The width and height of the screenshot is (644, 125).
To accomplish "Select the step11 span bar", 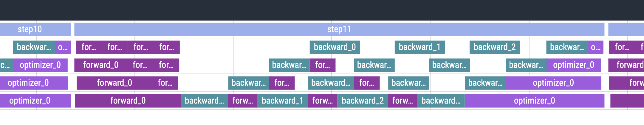I will tap(339, 29).
